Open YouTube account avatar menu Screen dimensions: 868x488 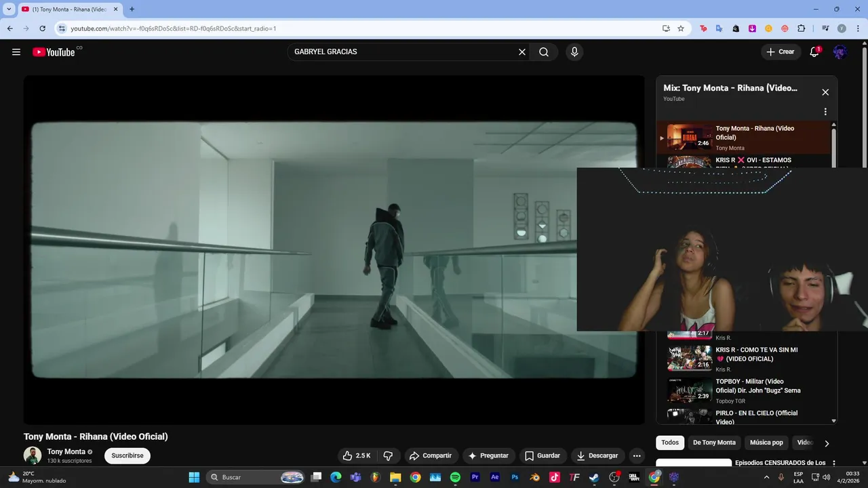(x=840, y=52)
